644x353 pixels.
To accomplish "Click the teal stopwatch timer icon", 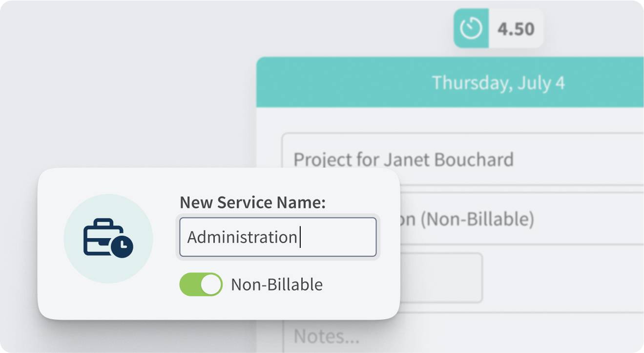I will [471, 29].
